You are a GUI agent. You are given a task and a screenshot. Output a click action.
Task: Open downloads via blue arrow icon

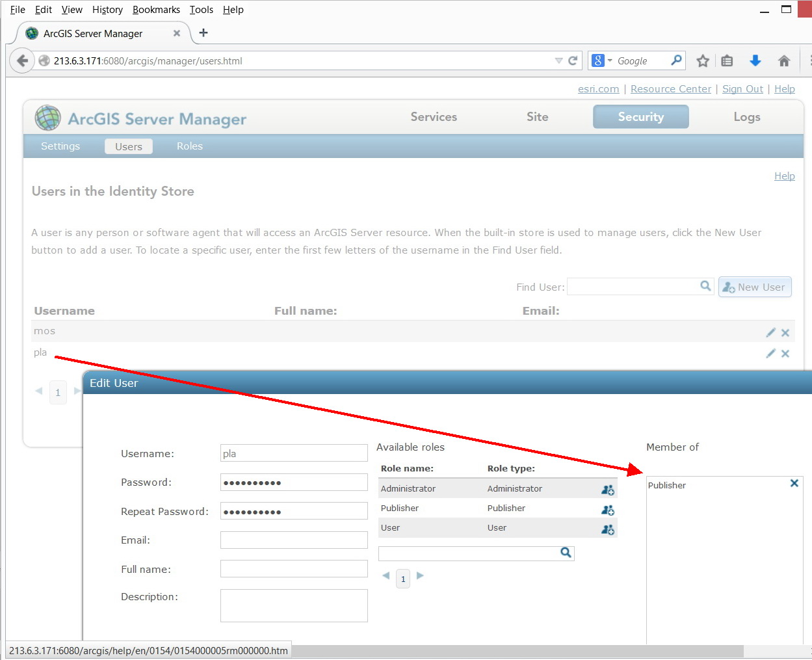[x=755, y=60]
